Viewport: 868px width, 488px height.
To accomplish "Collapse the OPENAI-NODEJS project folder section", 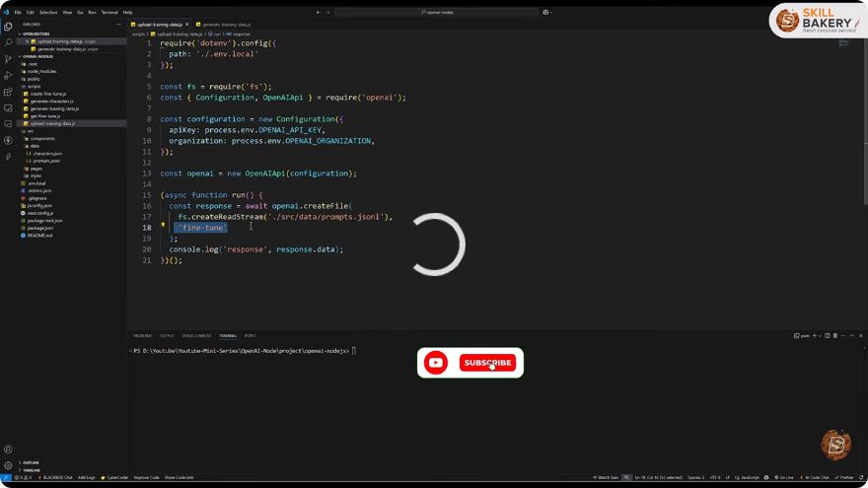I will tap(72, 56).
